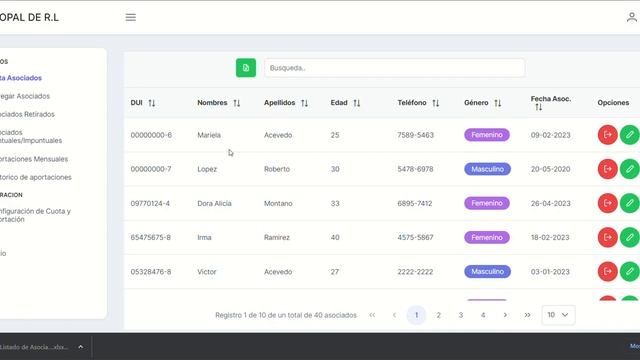The image size is (640, 360).
Task: Jump to last page of results
Action: [527, 315]
